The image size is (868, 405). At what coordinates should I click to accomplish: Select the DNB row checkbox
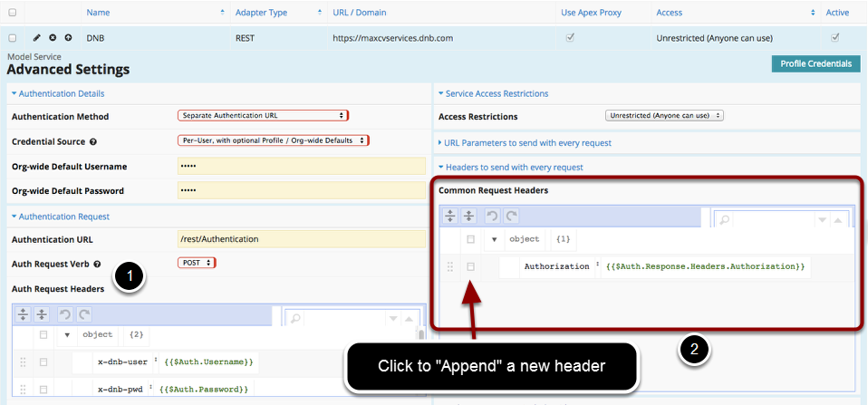pos(13,38)
